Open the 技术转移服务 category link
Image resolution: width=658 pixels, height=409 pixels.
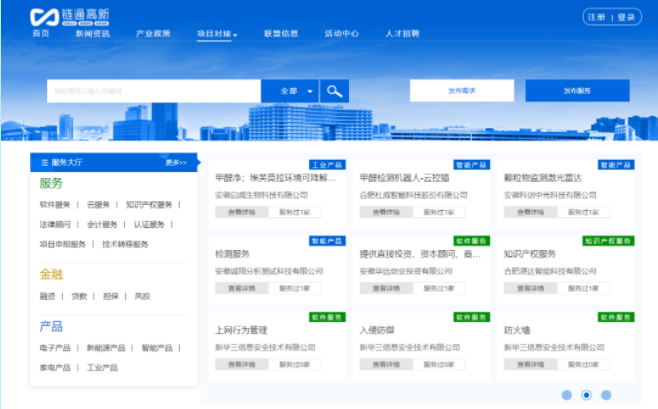coord(125,244)
